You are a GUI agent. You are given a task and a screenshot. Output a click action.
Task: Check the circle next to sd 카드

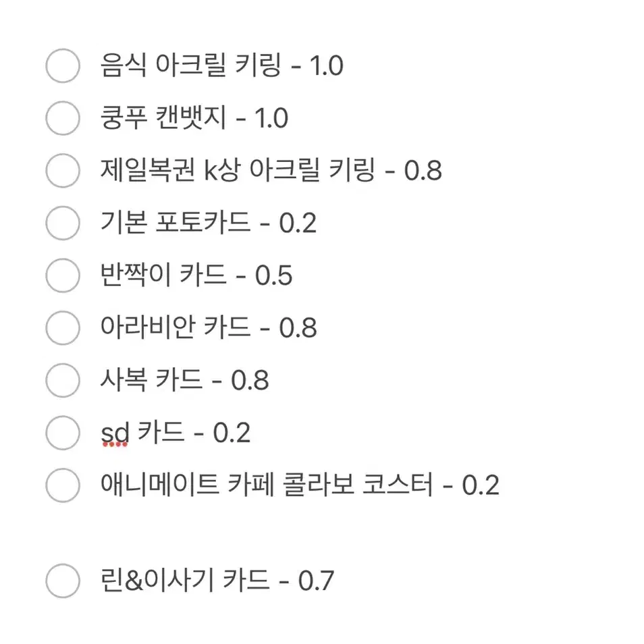(63, 433)
